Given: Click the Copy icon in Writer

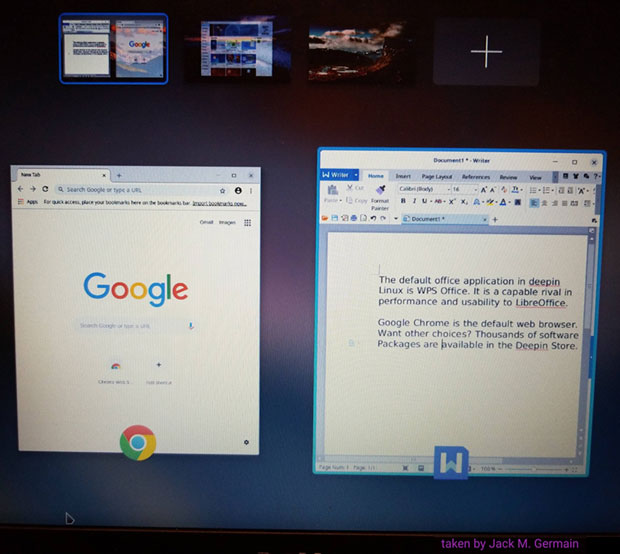Looking at the screenshot, I should 350,200.
